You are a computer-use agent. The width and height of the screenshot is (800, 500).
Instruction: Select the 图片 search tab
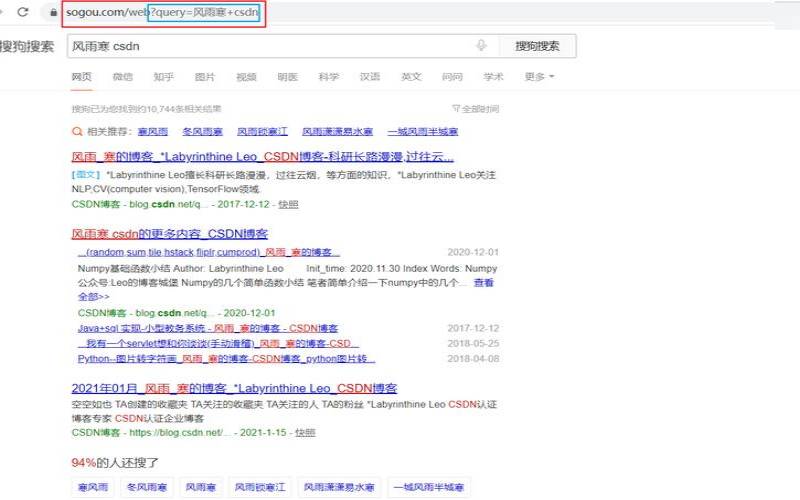205,77
